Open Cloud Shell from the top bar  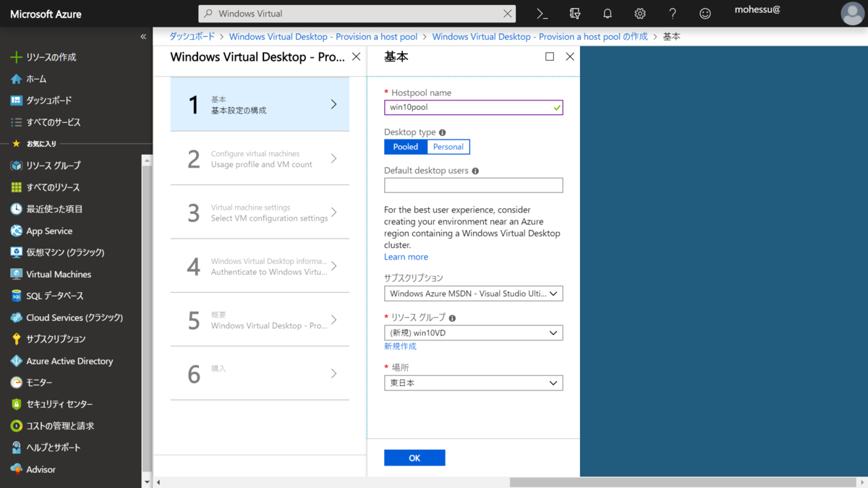[542, 14]
